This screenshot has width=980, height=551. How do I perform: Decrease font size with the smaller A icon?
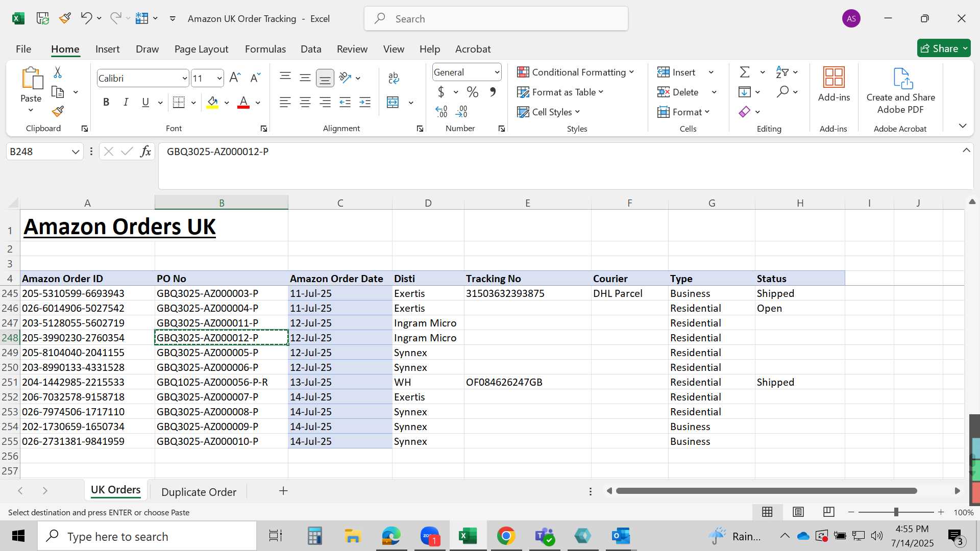click(x=255, y=78)
